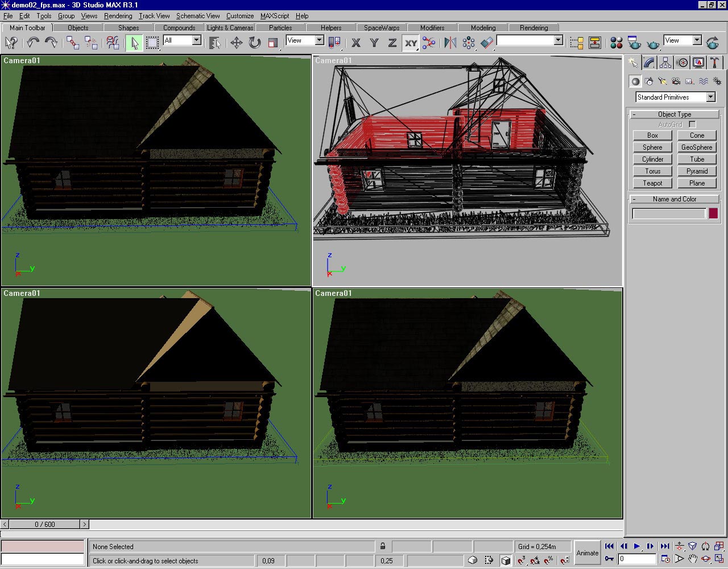
Task: Toggle the selection lock icon
Action: tap(383, 546)
